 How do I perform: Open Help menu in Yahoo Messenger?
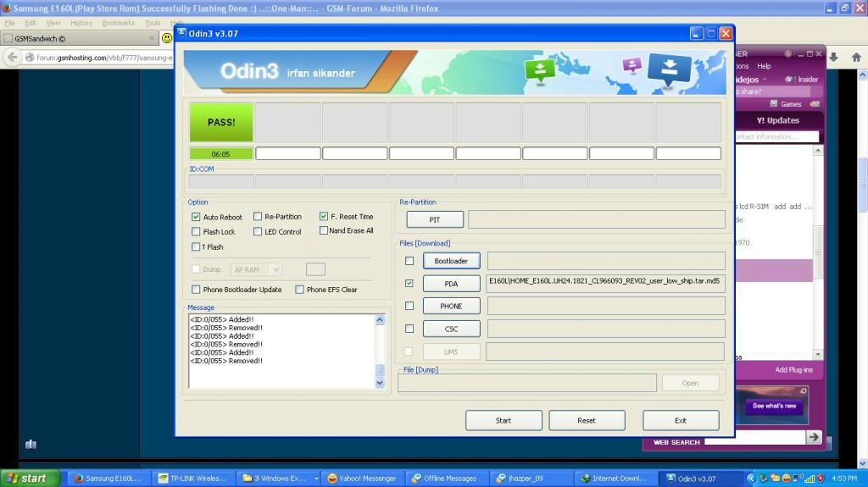(x=764, y=66)
